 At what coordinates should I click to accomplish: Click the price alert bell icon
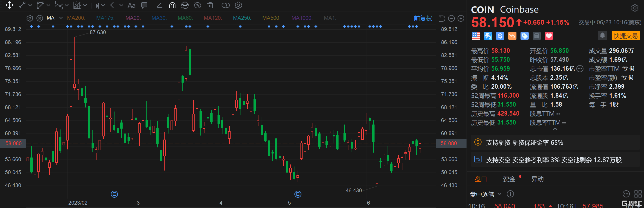[602, 36]
